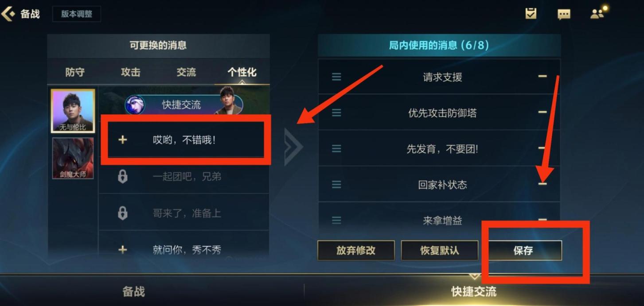Open the 版本调整 button at top
Viewport: 644px width, 306px height.
click(x=77, y=14)
